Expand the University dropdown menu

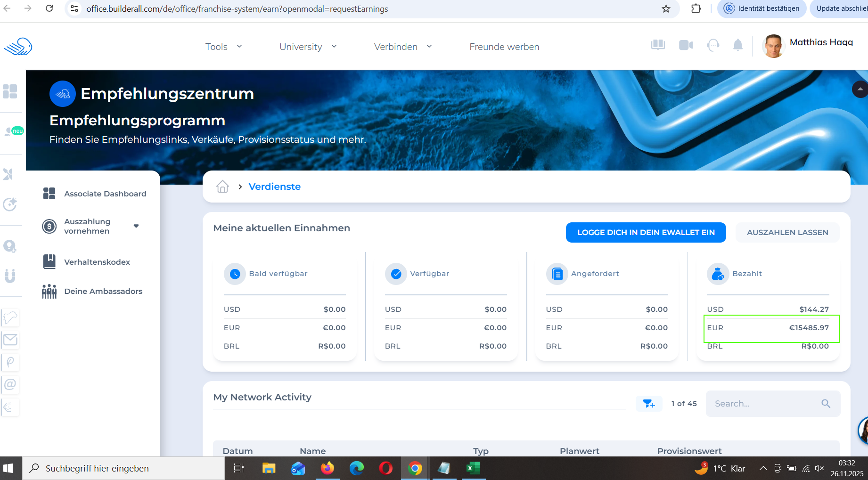pyautogui.click(x=308, y=47)
